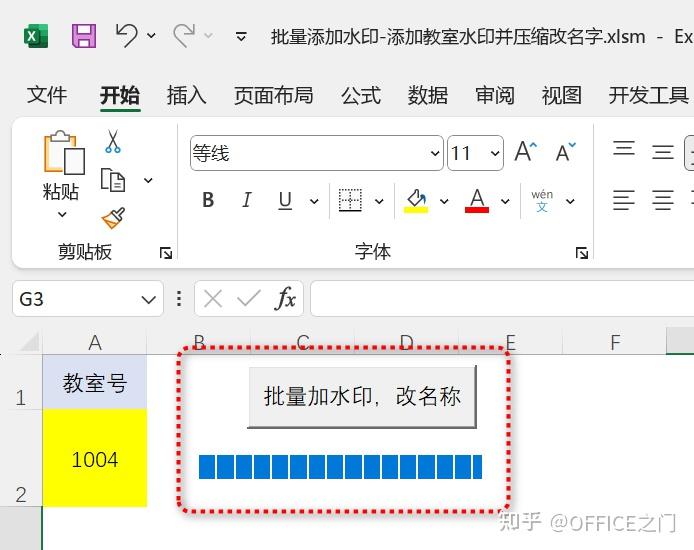Click the blue progress bar
Image resolution: width=694 pixels, height=550 pixels.
pos(340,467)
